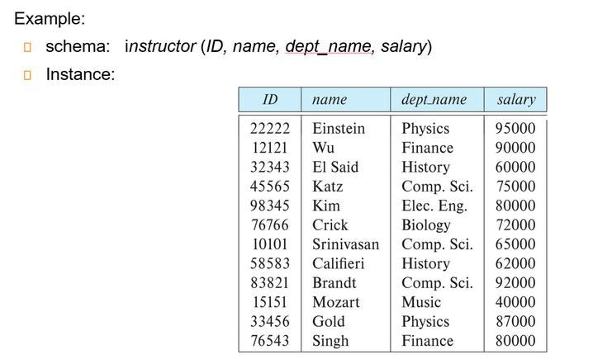Click Biology in dept_name column
This screenshot has height=364, width=612.
426,225
